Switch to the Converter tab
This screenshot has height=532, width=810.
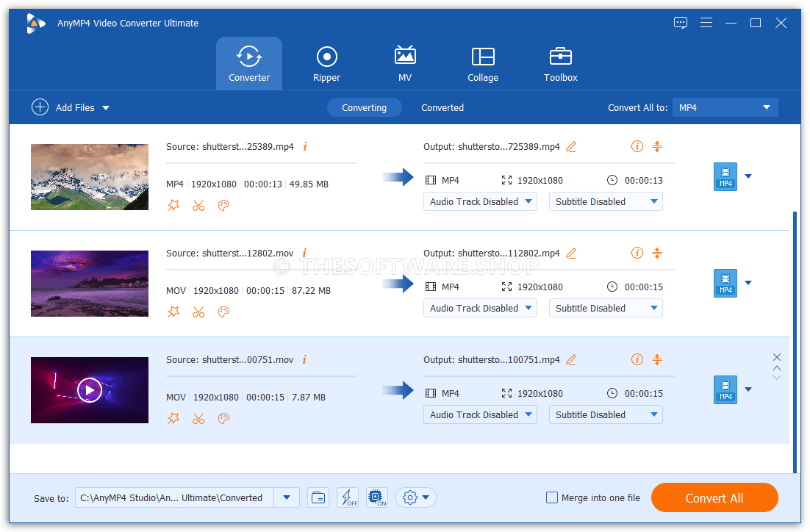coord(249,63)
